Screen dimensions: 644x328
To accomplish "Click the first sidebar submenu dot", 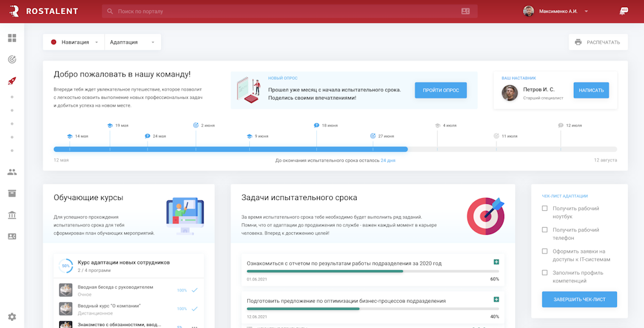I will (x=12, y=97).
